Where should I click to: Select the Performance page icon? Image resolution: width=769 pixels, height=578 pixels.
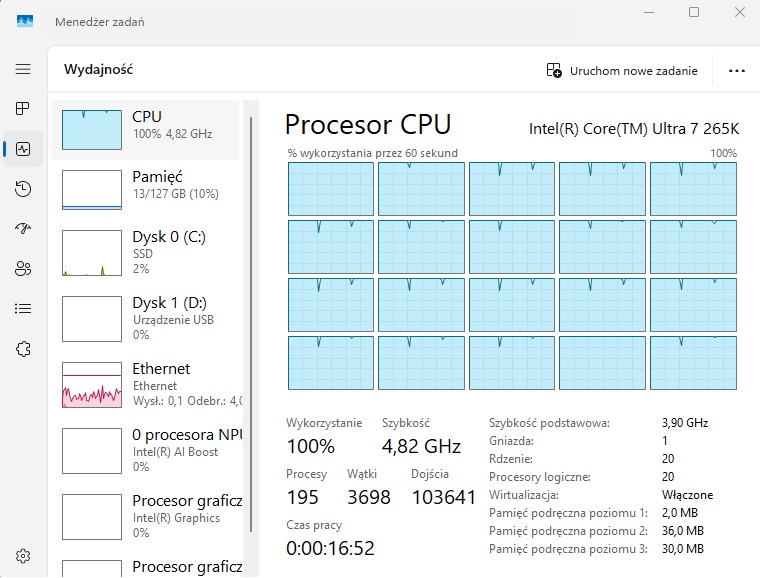pos(23,149)
